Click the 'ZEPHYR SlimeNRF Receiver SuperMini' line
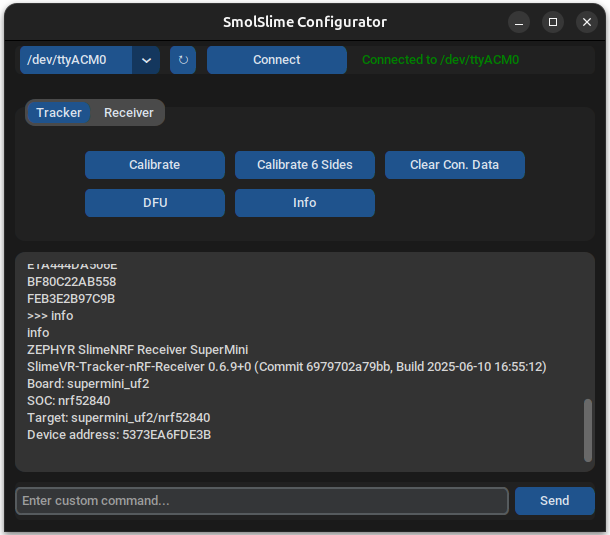610x535 pixels. (x=138, y=350)
